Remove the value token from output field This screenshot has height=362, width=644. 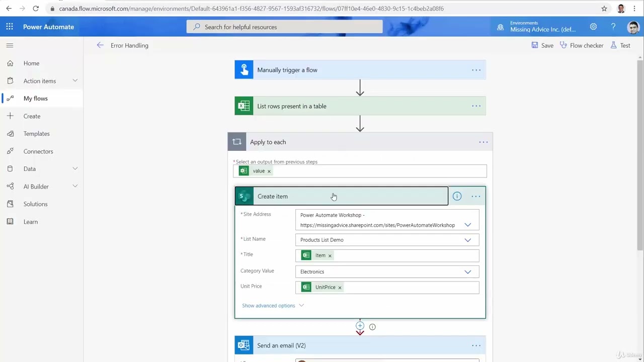pyautogui.click(x=269, y=171)
